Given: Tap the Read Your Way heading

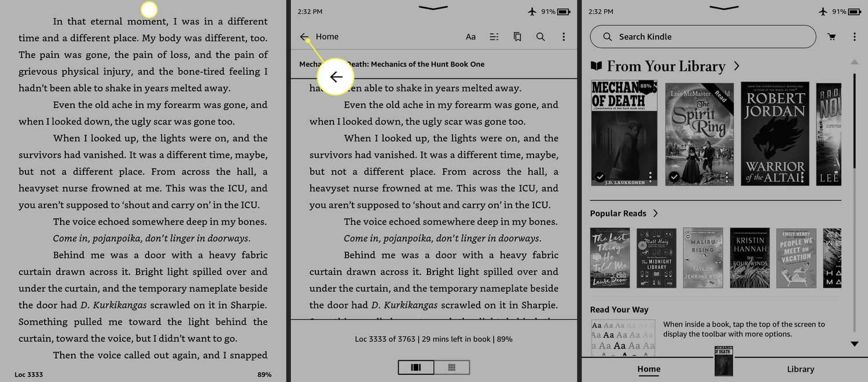Looking at the screenshot, I should tap(619, 310).
